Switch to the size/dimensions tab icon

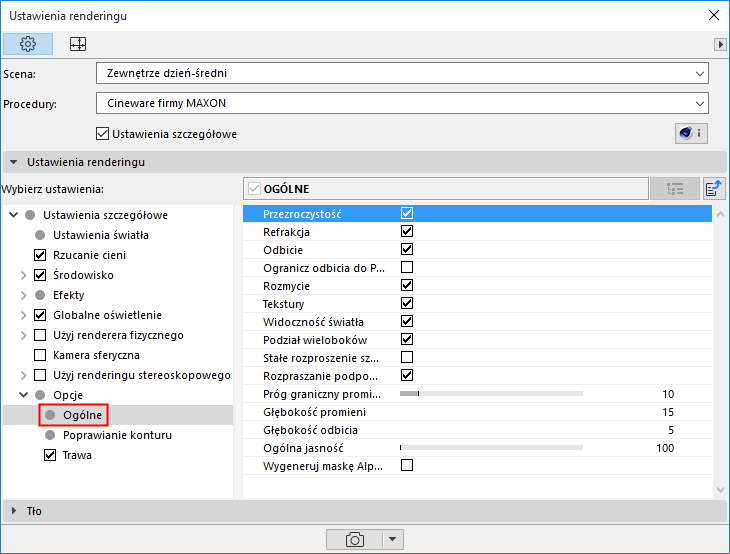[x=78, y=44]
